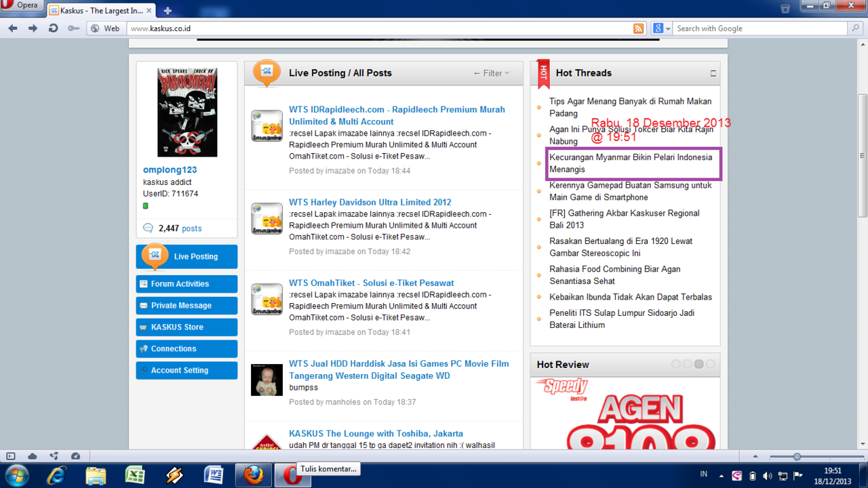Open the Google search engine dropdown
The height and width of the screenshot is (488, 868).
point(662,28)
